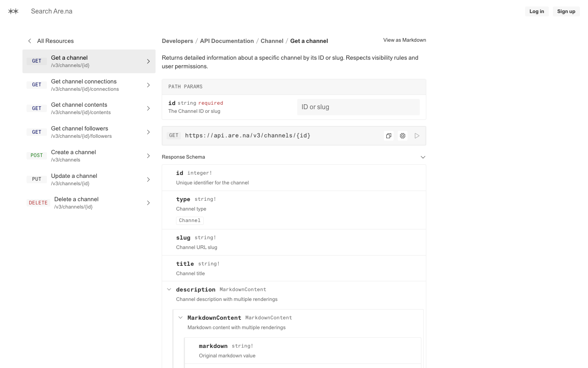Viewport: 588px width, 368px height.
Task: Copy the GET channels request URL
Action: pyautogui.click(x=389, y=136)
